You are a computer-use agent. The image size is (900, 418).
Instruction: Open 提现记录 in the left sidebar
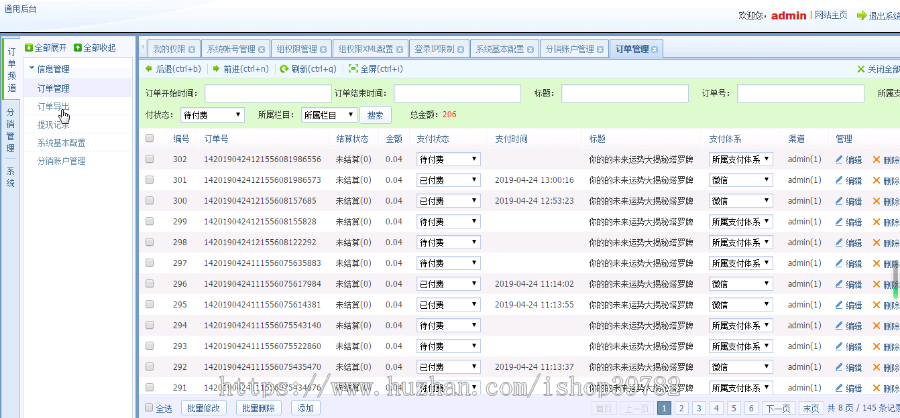[x=53, y=125]
